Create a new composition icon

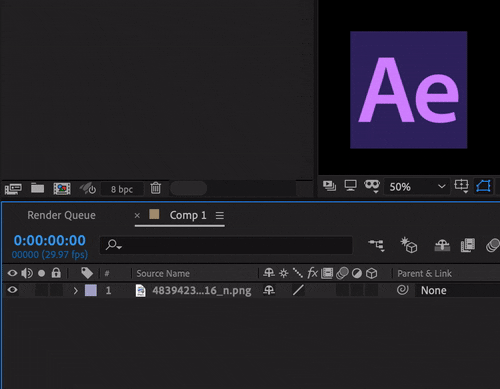[x=62, y=189]
